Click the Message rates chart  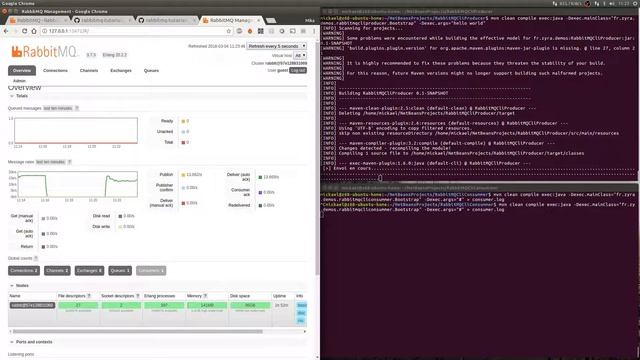77,184
